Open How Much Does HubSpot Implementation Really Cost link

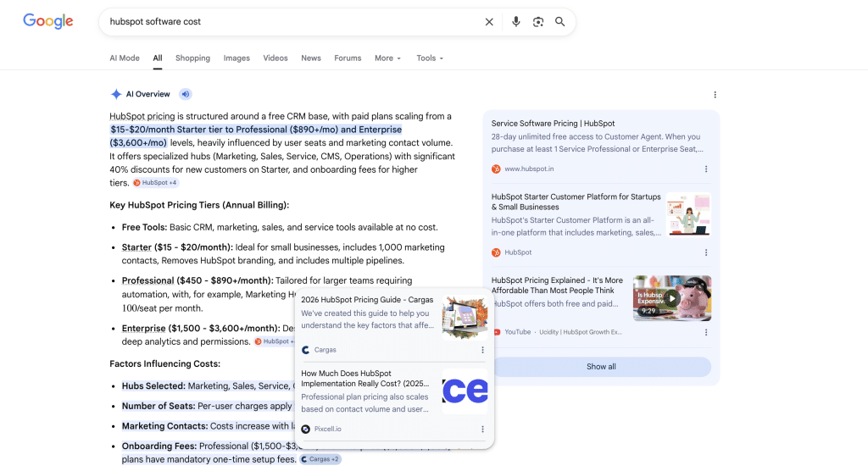click(x=365, y=379)
